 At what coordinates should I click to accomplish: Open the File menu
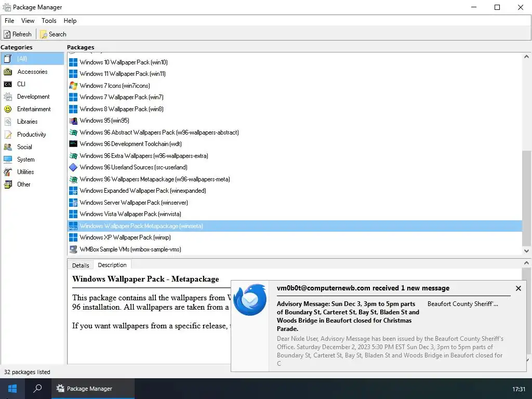[x=9, y=21]
